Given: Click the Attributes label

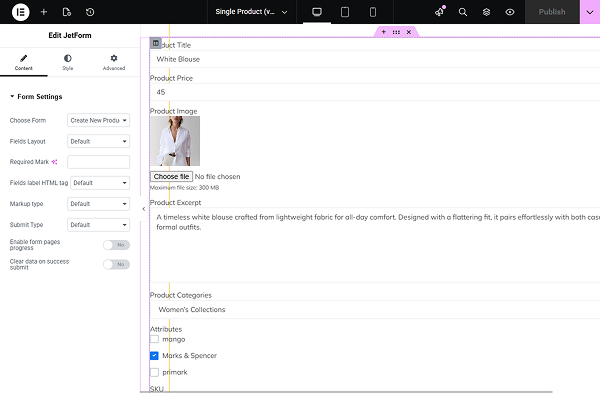Looking at the screenshot, I should pos(166,329).
